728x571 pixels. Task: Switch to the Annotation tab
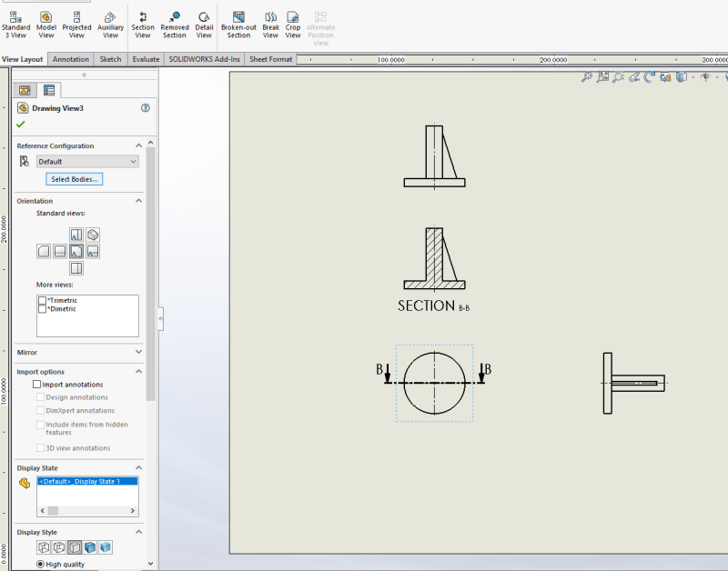click(71, 59)
